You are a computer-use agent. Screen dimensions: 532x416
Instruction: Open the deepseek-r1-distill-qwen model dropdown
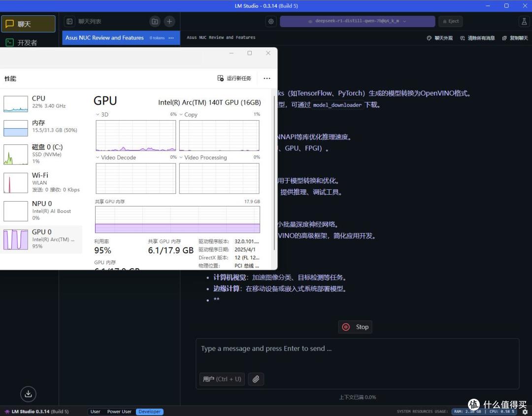click(357, 21)
